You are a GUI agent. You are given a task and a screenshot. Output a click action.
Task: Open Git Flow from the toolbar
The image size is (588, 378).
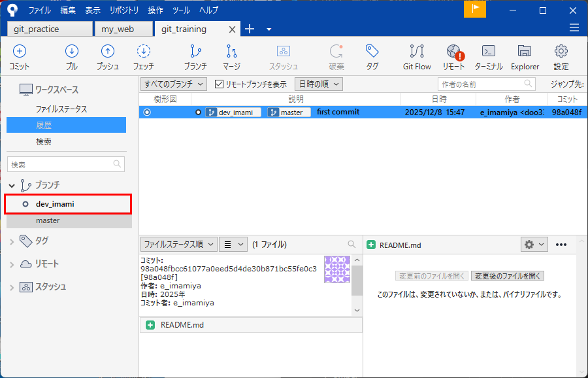point(416,52)
